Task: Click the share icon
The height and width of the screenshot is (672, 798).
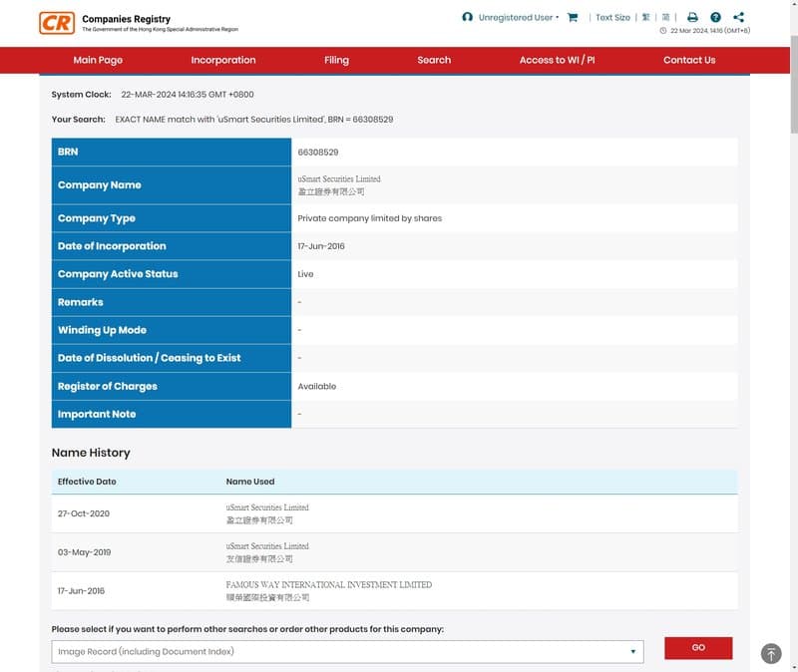Action: coord(738,18)
